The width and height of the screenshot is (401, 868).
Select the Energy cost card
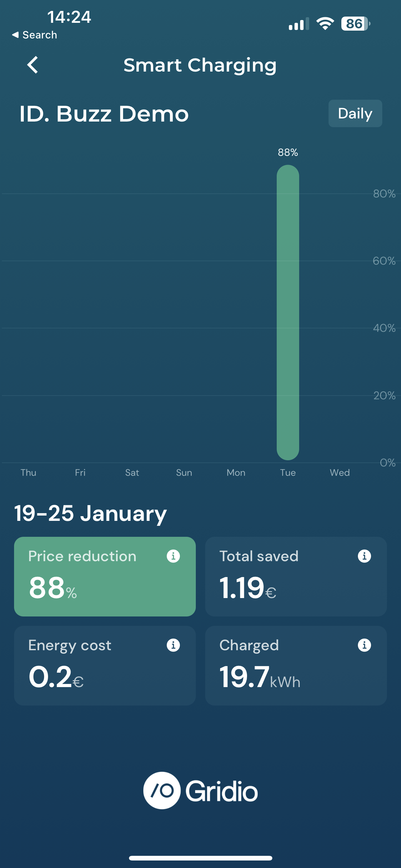[x=105, y=666]
